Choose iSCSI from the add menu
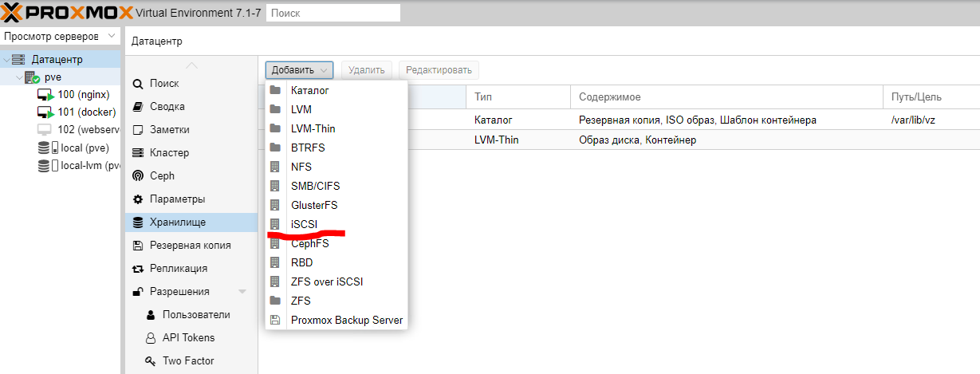This screenshot has height=374, width=980. click(x=305, y=224)
